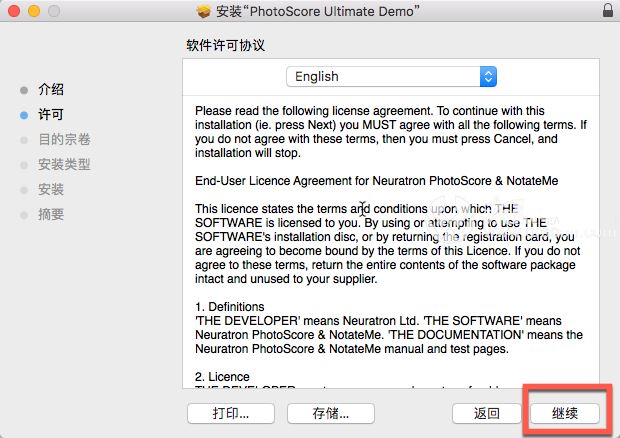This screenshot has height=438, width=620.
Task: Click the 'Please read the following' paragraph
Action: tap(391, 132)
